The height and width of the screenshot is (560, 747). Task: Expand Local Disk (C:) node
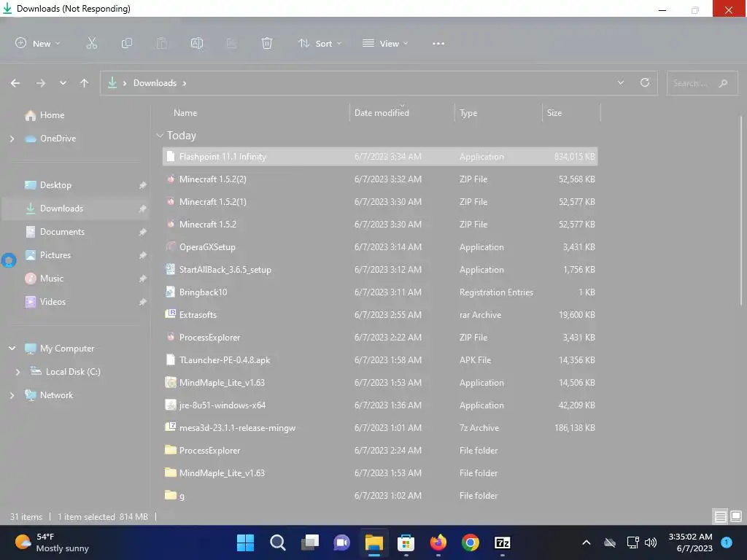18,372
